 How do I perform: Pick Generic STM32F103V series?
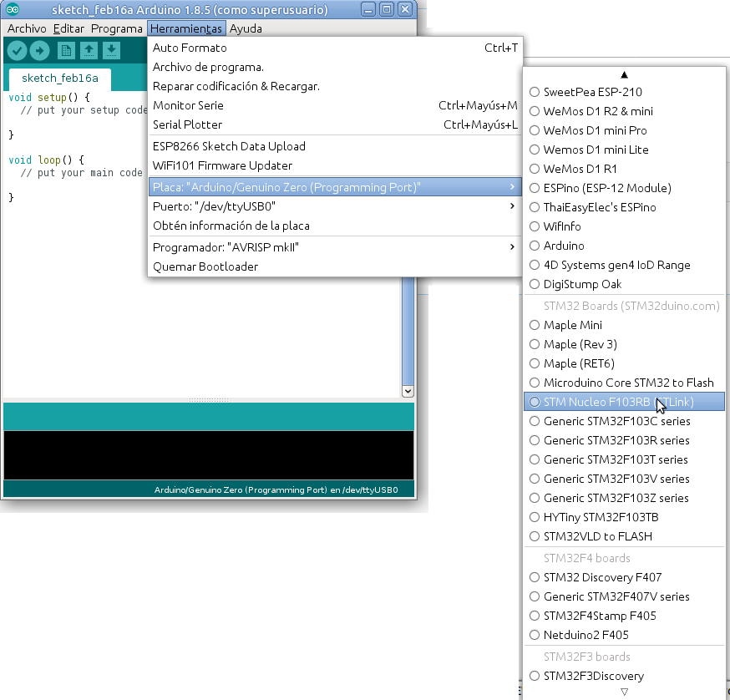pyautogui.click(x=624, y=479)
